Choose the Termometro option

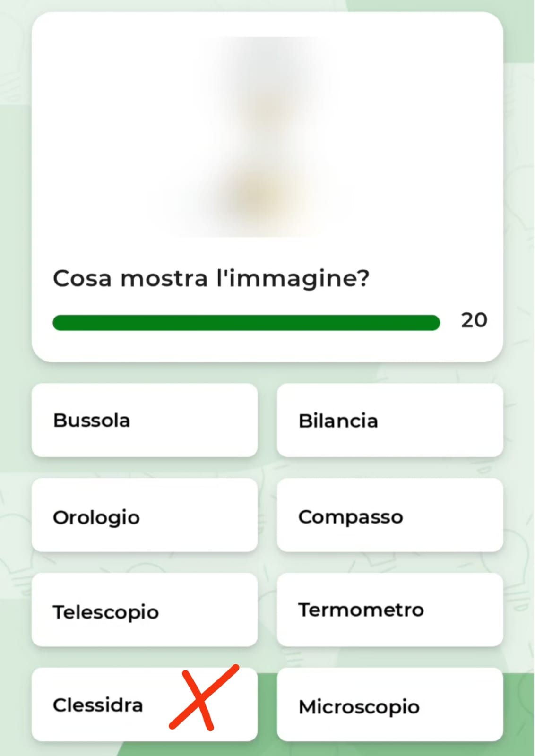click(389, 610)
